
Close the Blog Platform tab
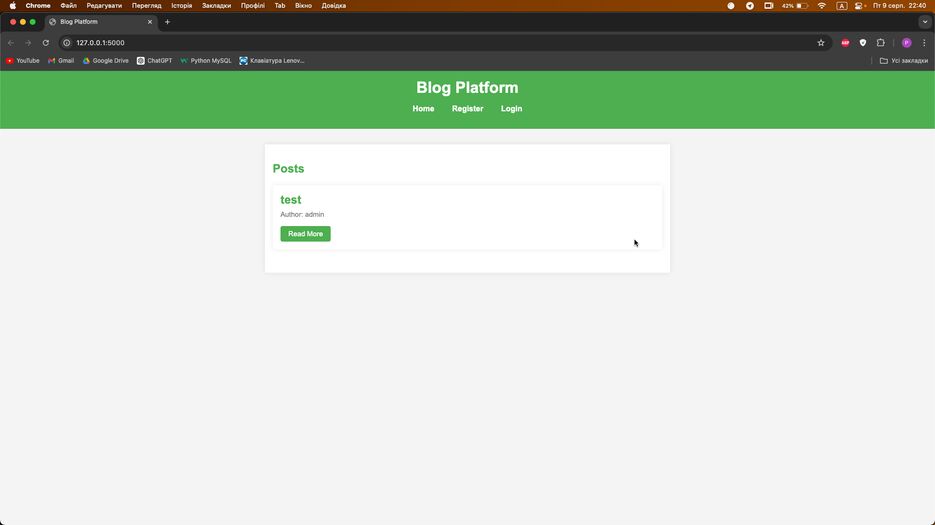(150, 22)
